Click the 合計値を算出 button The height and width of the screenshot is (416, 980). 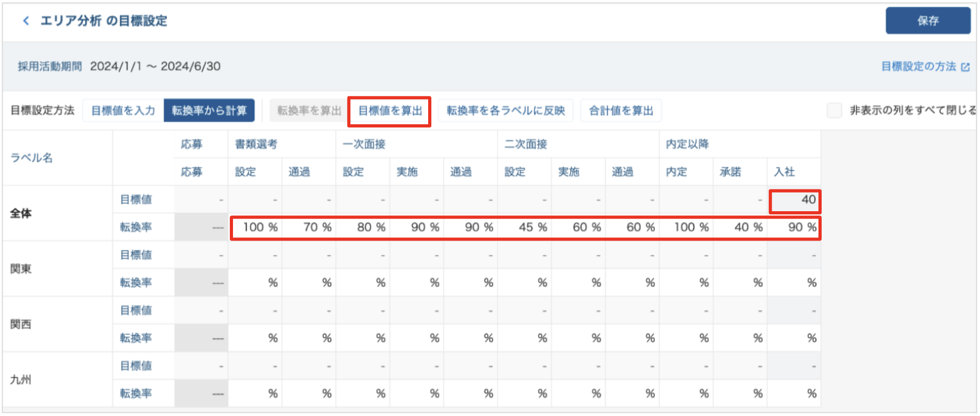point(621,110)
